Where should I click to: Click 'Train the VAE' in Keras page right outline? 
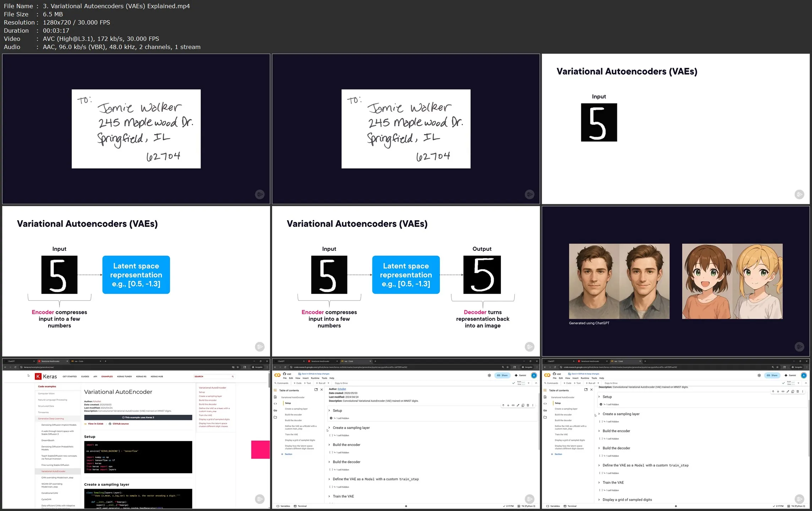pyautogui.click(x=205, y=415)
